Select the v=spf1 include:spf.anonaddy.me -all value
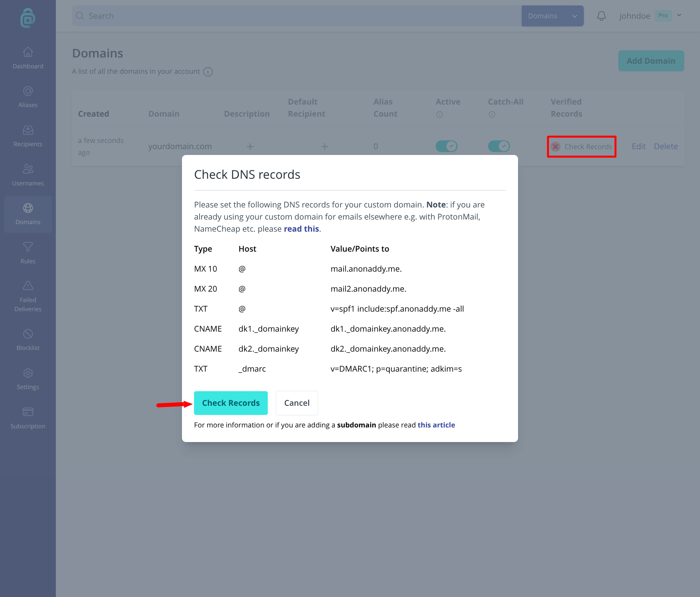Image resolution: width=700 pixels, height=597 pixels. (x=397, y=309)
